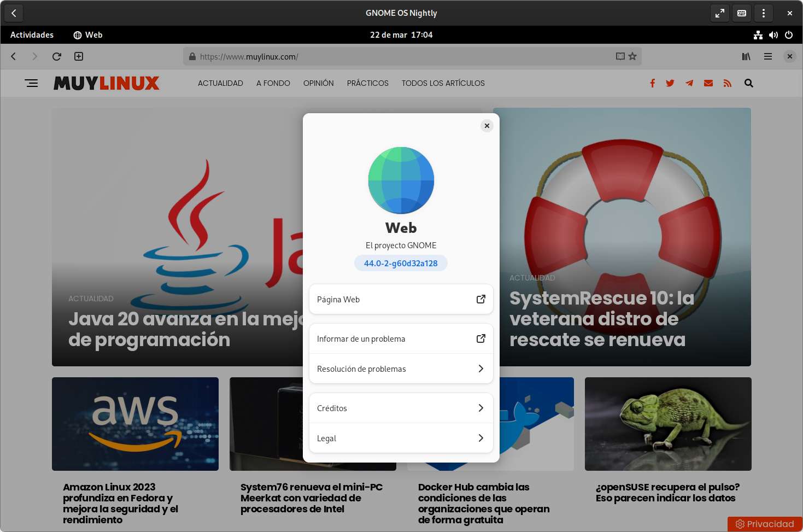Open MuyLinux Telegram icon

pos(689,83)
